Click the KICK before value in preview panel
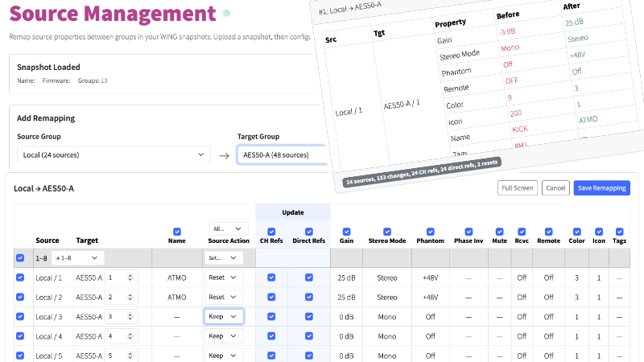 point(519,130)
